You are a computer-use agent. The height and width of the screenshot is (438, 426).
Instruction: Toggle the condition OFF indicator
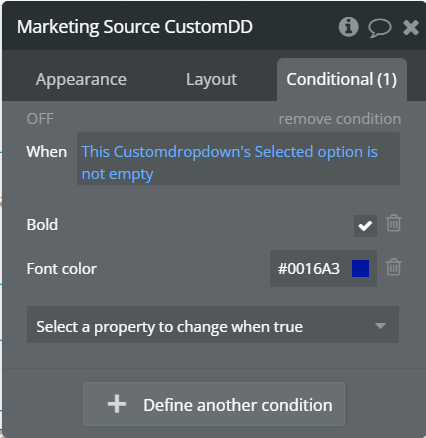(40, 119)
